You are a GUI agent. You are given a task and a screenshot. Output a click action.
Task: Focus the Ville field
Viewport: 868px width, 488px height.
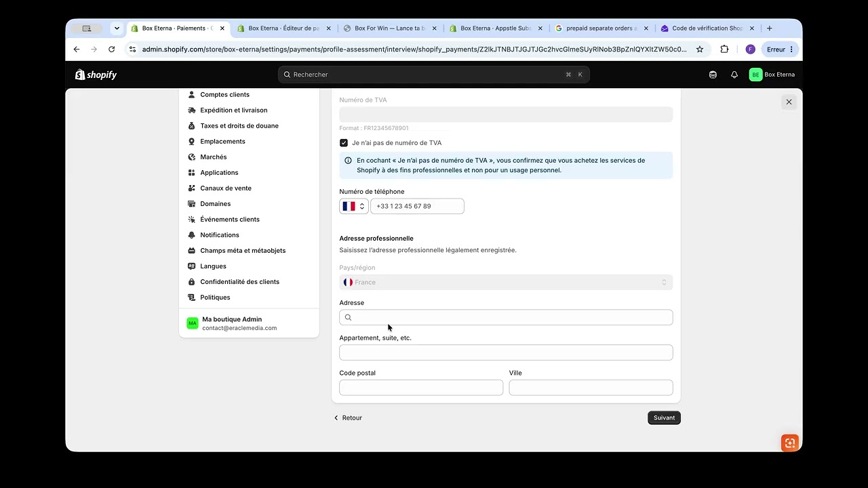(x=591, y=388)
